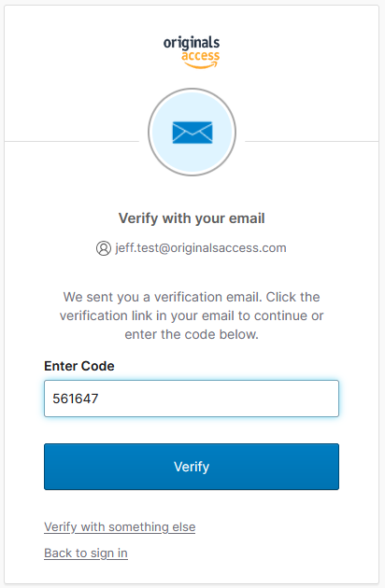Focus the Enter Code input field

click(192, 399)
